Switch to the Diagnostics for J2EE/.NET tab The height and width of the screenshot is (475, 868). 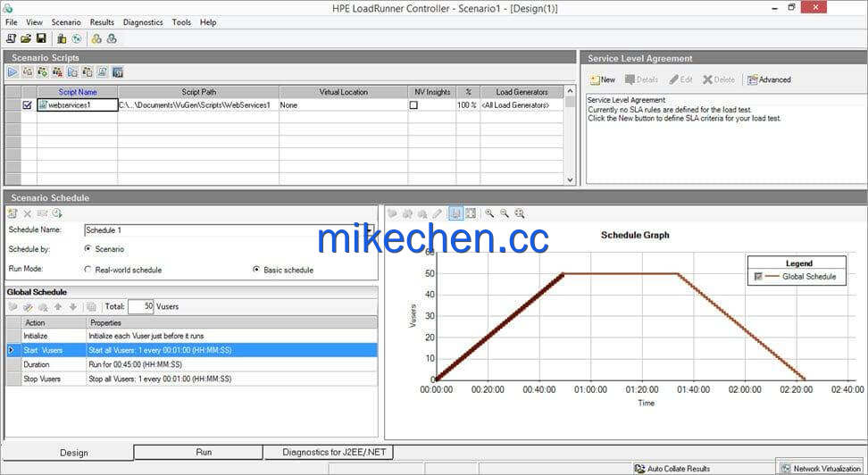329,453
